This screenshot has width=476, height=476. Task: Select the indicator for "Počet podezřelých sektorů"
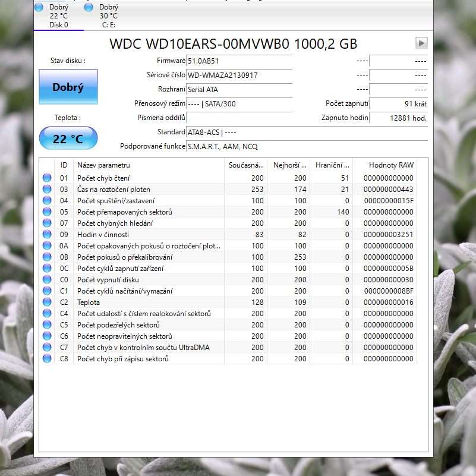pyautogui.click(x=46, y=324)
